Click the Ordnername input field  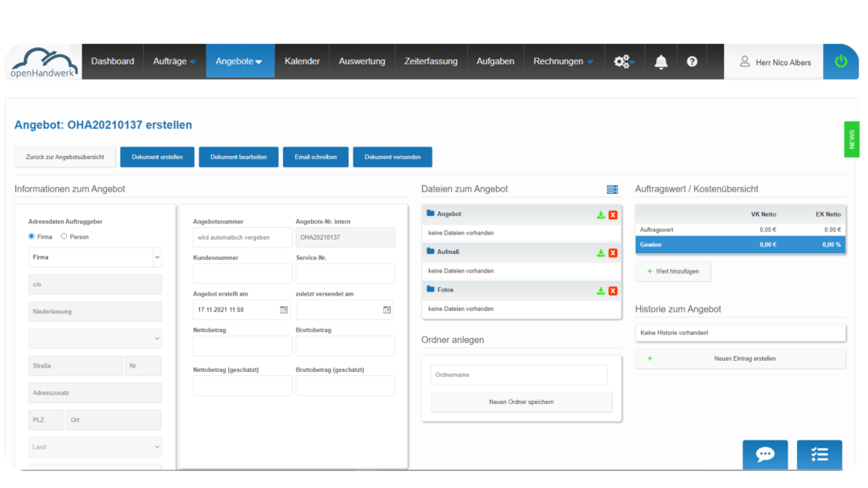[x=519, y=374]
